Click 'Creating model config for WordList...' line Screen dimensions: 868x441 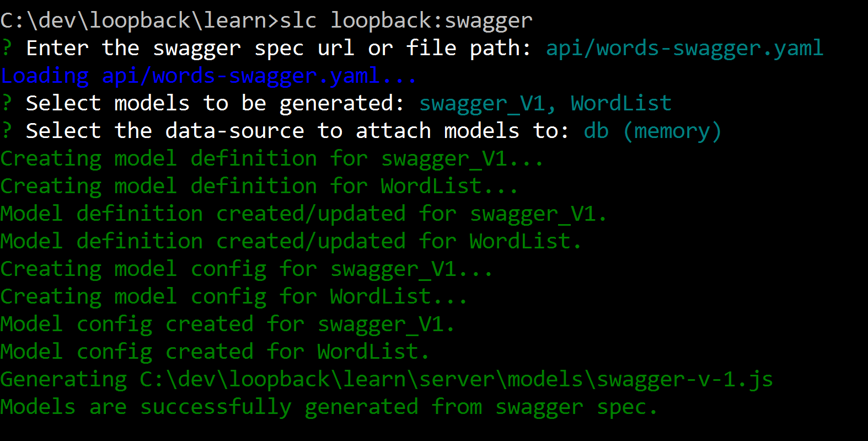tap(234, 297)
